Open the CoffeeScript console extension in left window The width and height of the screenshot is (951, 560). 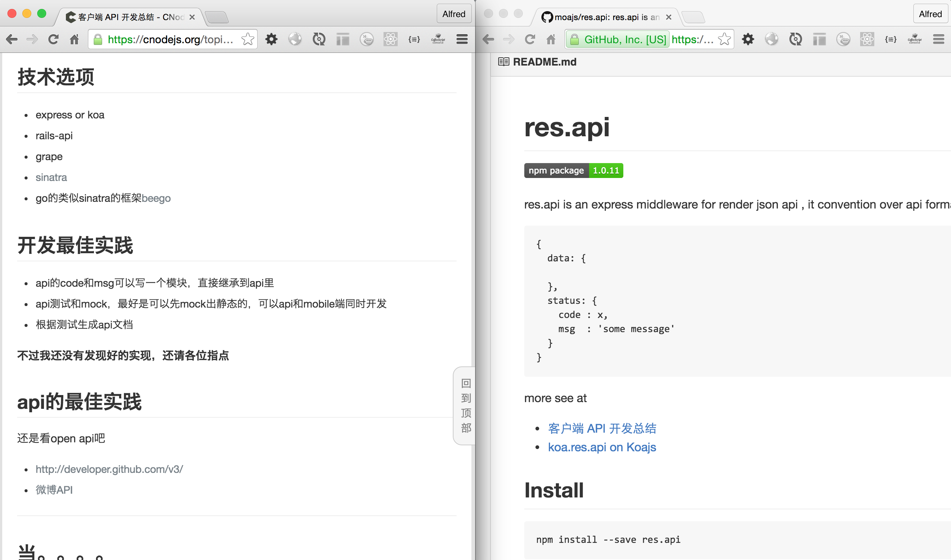[x=438, y=39]
